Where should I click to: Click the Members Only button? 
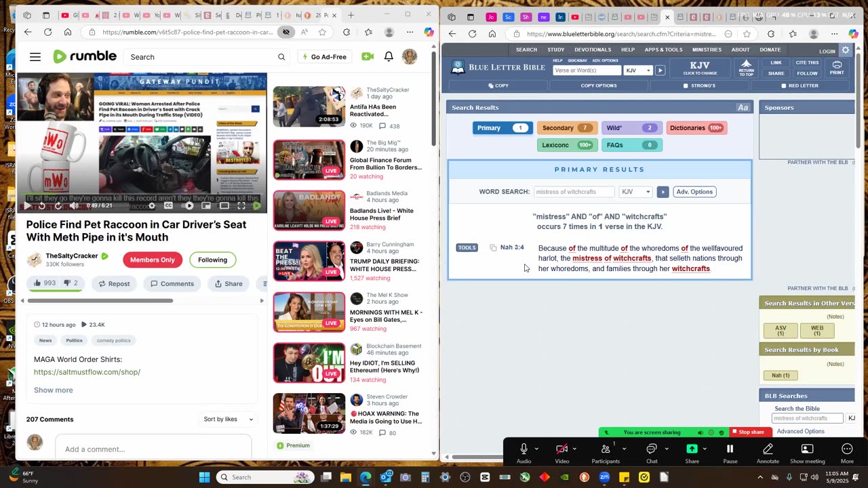point(152,260)
